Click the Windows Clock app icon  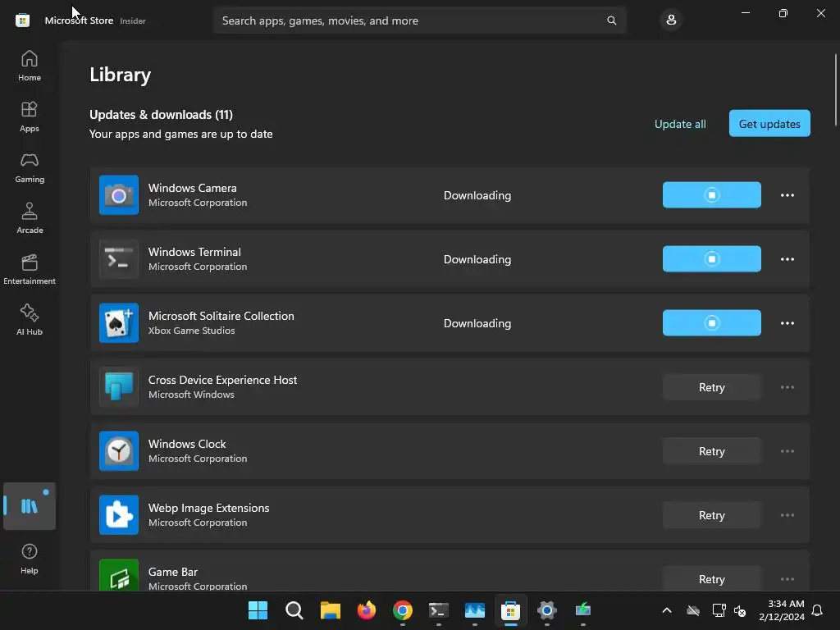tap(119, 451)
